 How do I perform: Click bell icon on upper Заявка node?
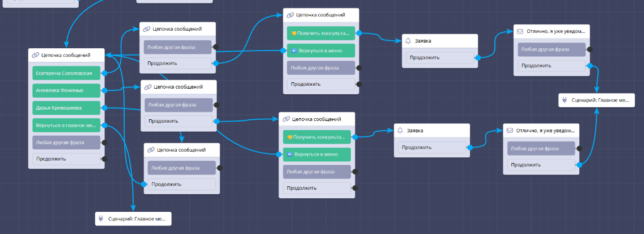click(x=408, y=41)
